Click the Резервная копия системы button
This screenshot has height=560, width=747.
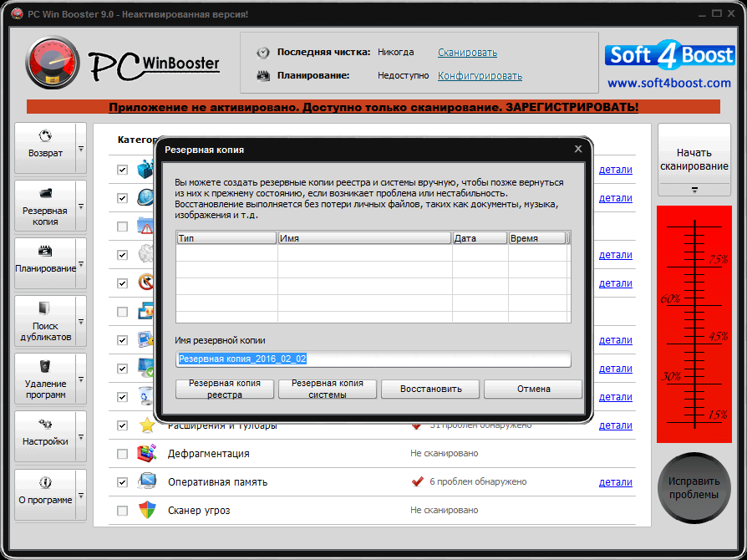(328, 389)
